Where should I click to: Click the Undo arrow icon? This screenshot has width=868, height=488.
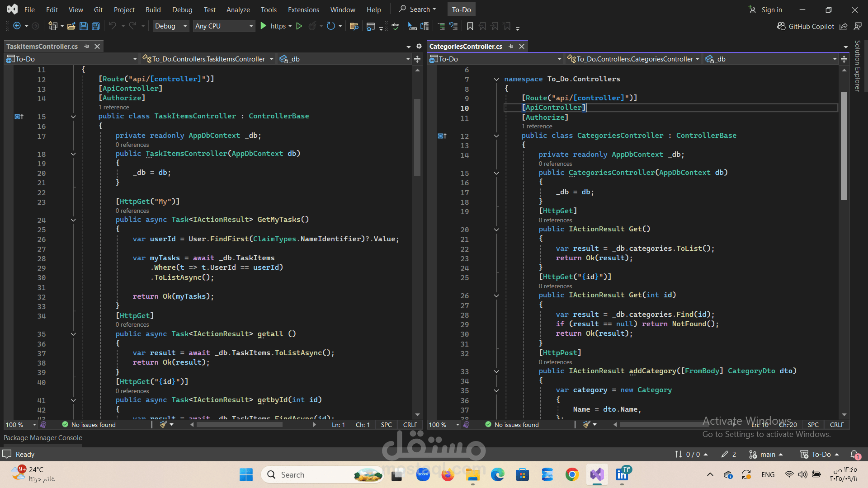(x=113, y=26)
